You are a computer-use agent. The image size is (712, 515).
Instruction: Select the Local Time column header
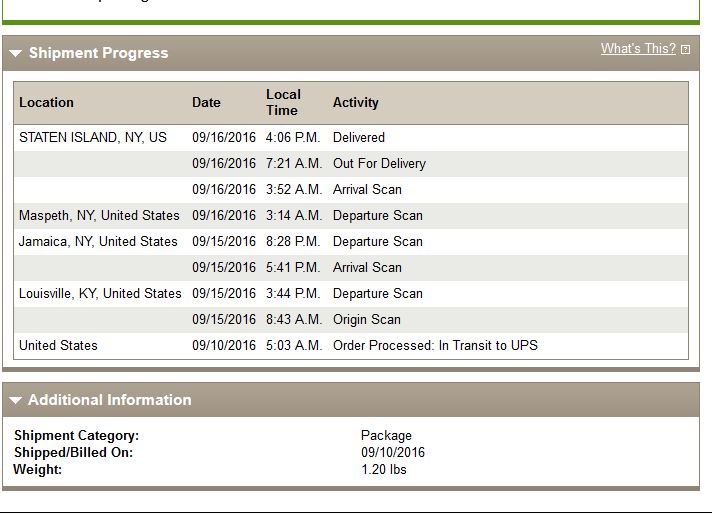tap(283, 102)
